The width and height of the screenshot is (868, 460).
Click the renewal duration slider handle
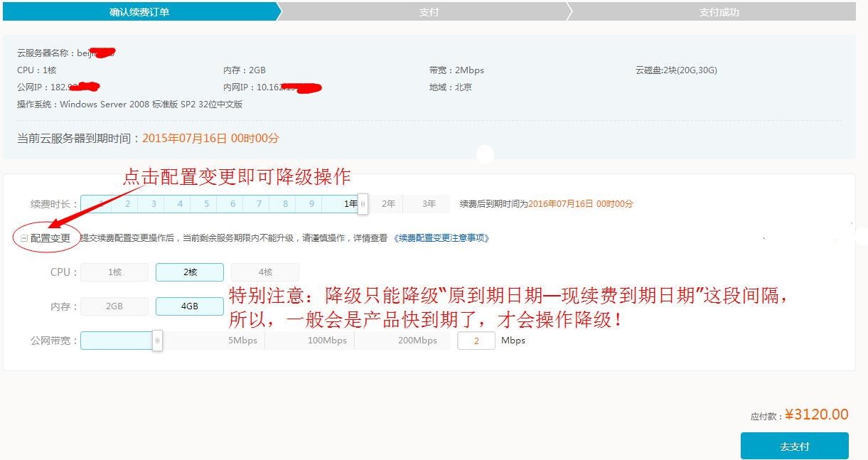tap(363, 204)
